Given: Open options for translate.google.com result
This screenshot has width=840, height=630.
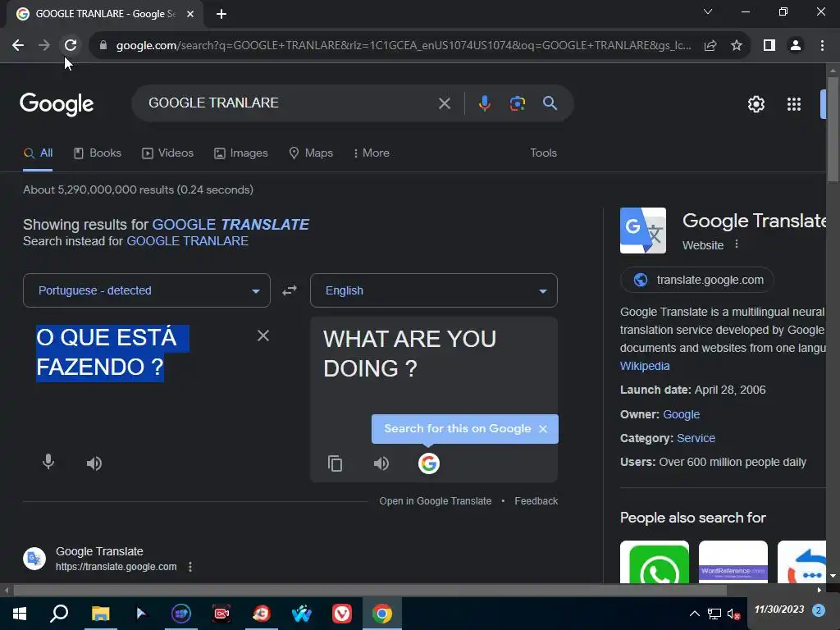Looking at the screenshot, I should click(x=190, y=567).
